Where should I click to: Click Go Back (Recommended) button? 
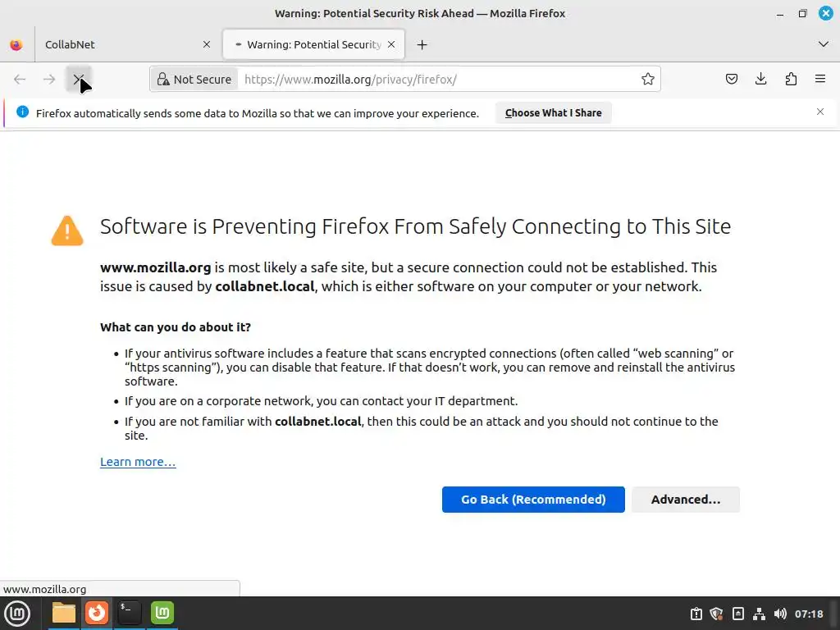[x=533, y=500]
